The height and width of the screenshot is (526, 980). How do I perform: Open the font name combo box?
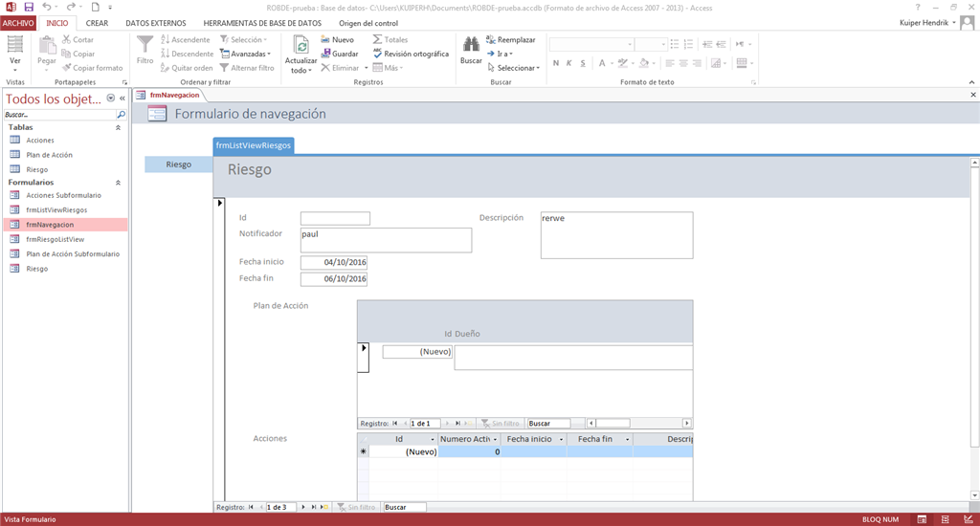pos(591,44)
